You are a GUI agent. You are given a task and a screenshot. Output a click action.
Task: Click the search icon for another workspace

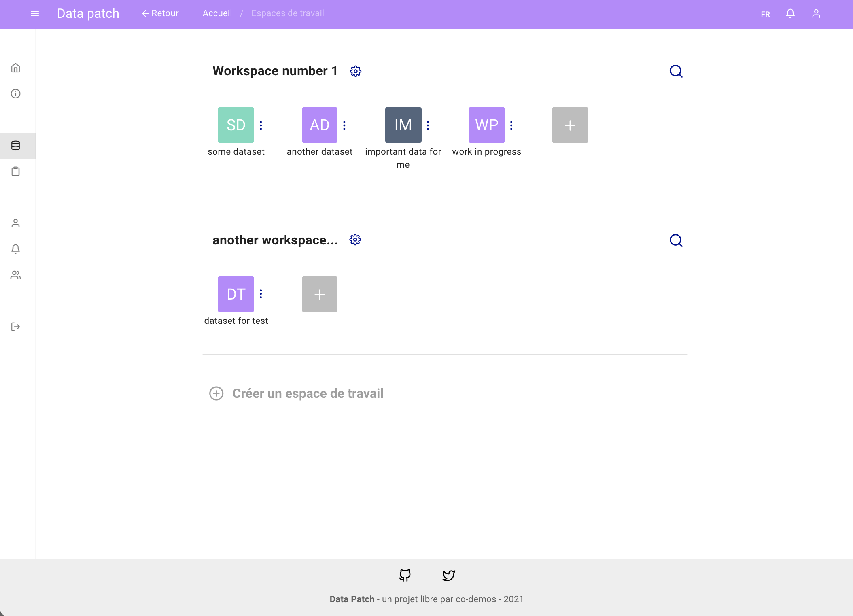click(x=676, y=240)
